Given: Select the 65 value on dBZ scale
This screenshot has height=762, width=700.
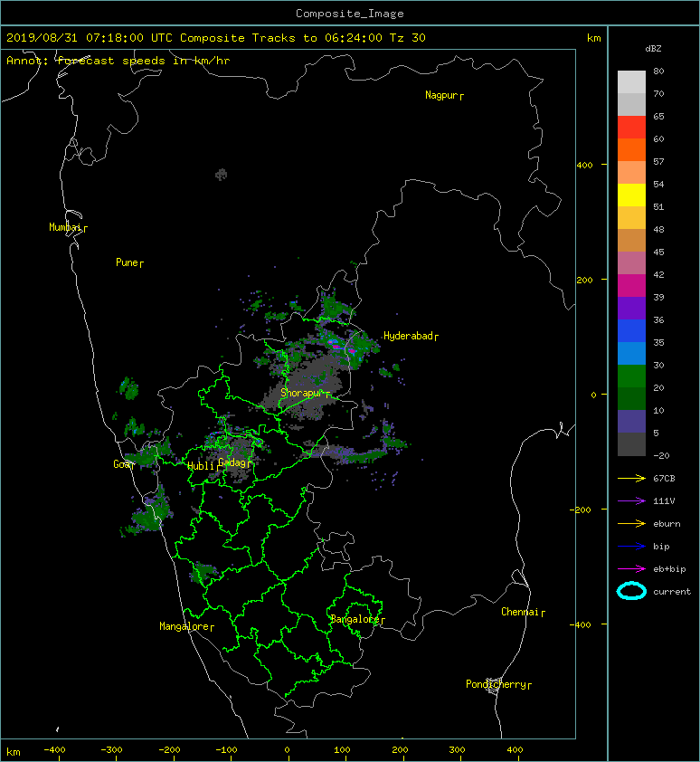Looking at the screenshot, I should coord(658,116).
